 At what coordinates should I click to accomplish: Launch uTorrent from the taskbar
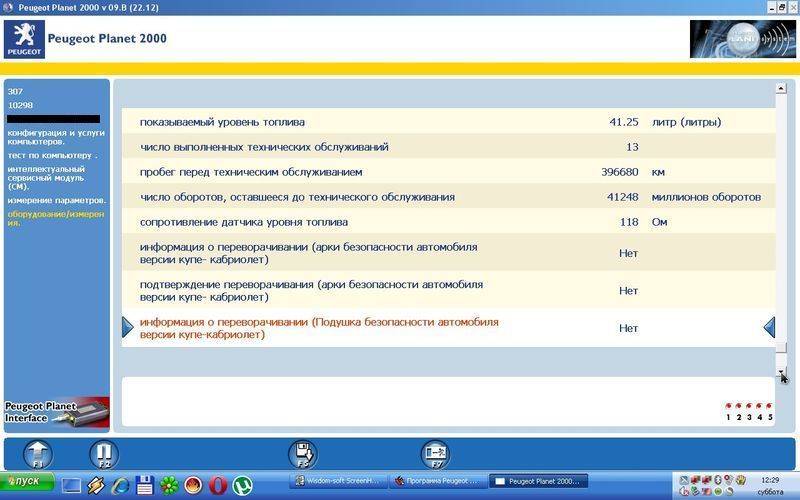click(240, 485)
